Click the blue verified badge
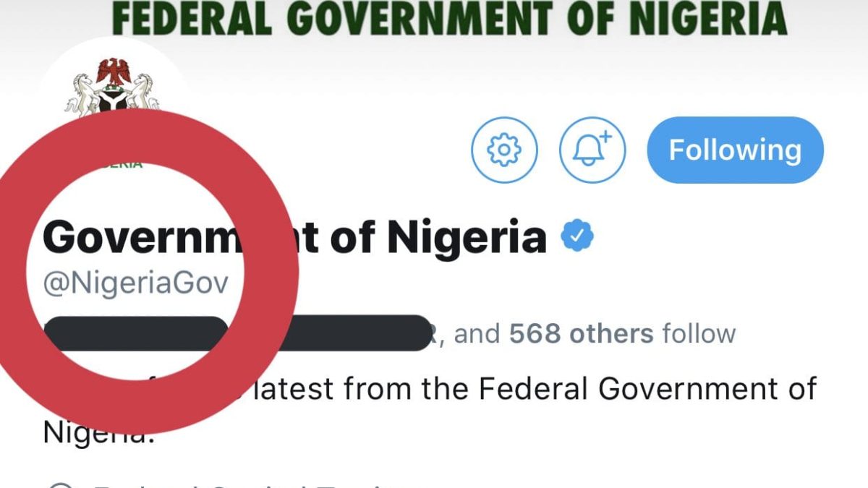This screenshot has width=868, height=488. (x=577, y=236)
